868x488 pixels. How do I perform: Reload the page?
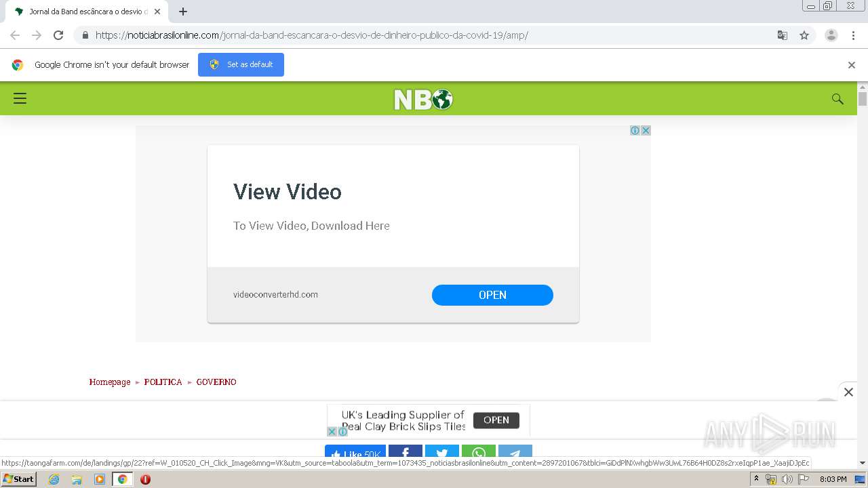pos(58,35)
